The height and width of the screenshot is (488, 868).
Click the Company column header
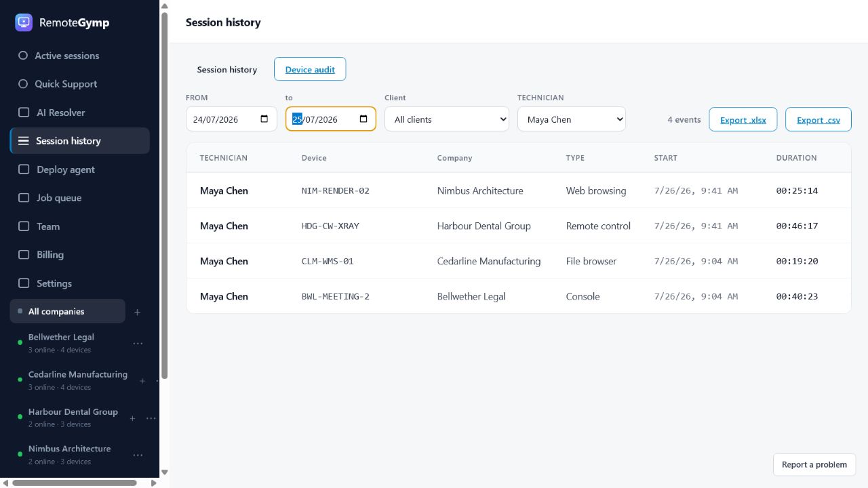tap(454, 158)
